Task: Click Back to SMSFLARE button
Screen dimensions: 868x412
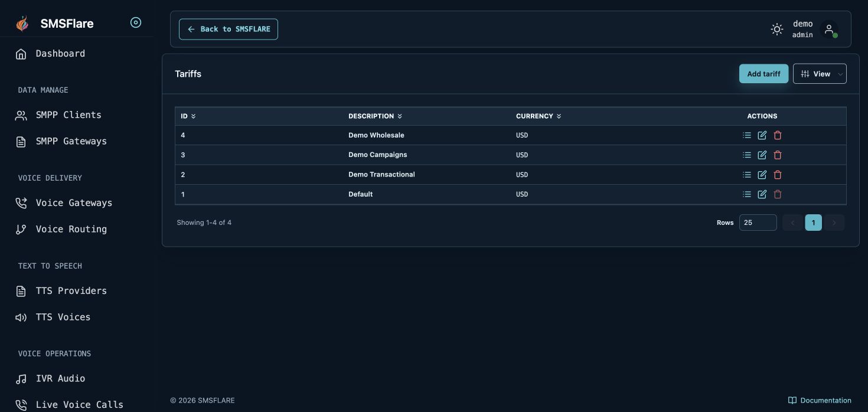Action: [x=229, y=29]
